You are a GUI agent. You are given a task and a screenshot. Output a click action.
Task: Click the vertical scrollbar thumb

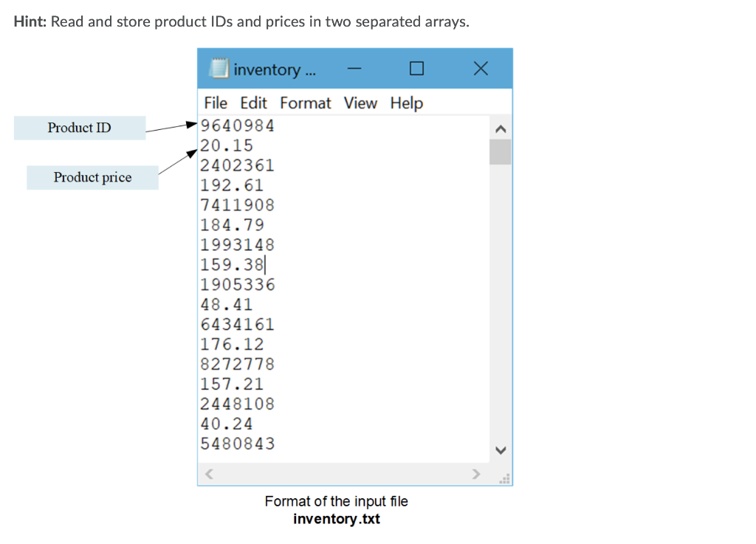tap(501, 153)
